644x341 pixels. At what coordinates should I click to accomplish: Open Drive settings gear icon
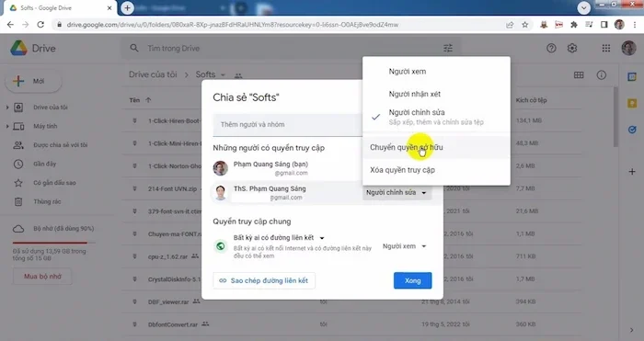[x=572, y=48]
